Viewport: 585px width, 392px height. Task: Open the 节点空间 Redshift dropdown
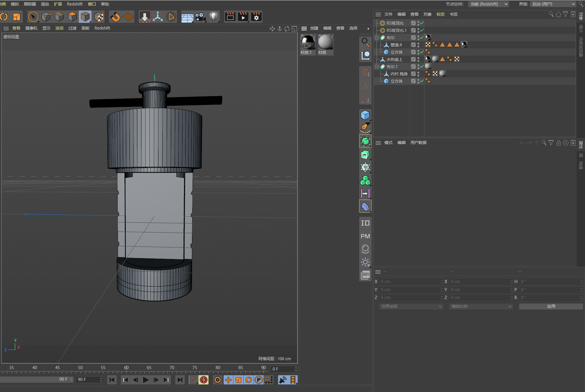(x=489, y=4)
